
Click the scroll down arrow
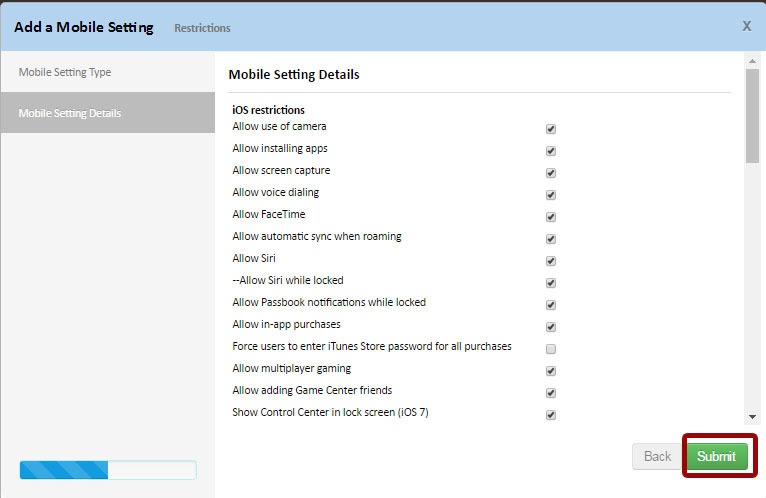click(x=751, y=416)
